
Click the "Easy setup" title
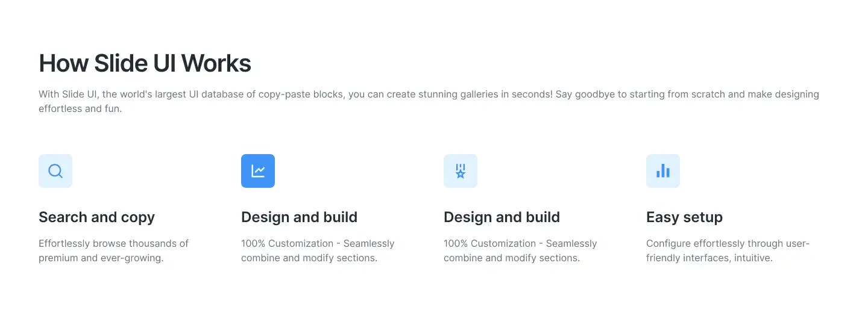coord(684,217)
